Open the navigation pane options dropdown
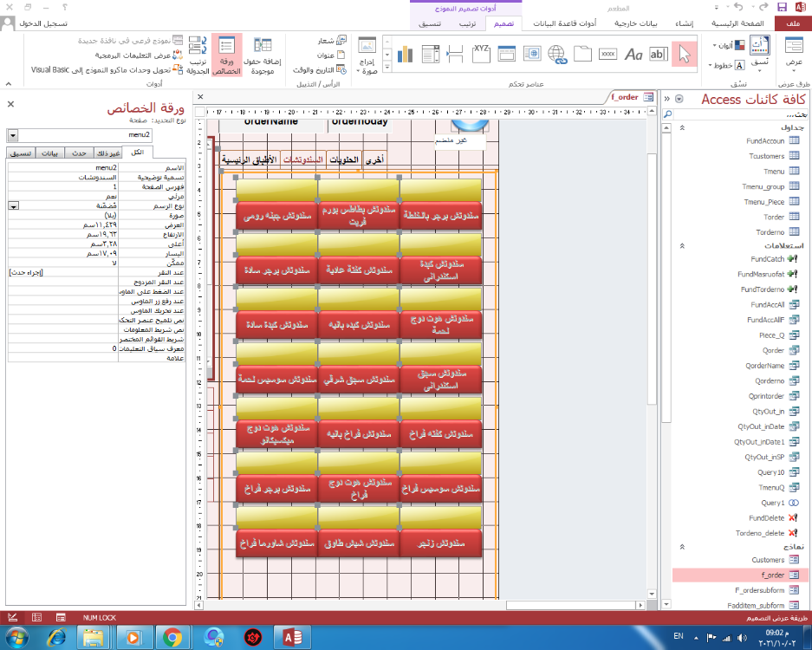Image resolution: width=812 pixels, height=650 pixels. point(679,99)
